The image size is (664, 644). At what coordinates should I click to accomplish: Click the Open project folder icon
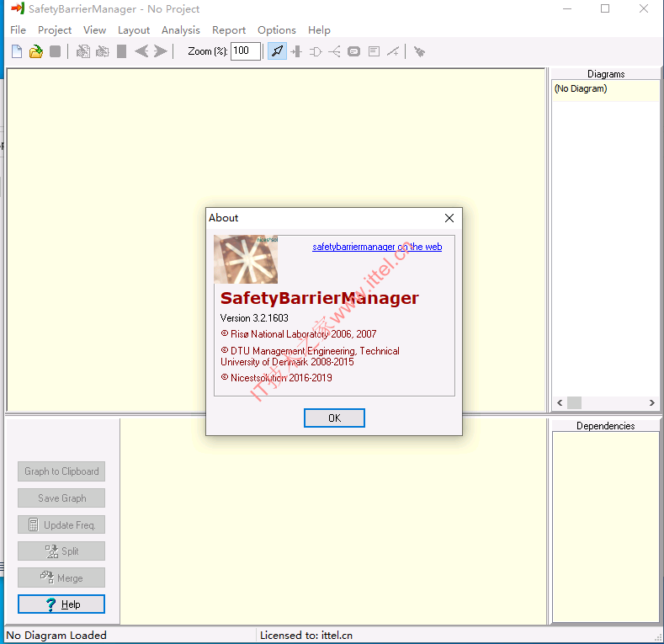coord(36,51)
